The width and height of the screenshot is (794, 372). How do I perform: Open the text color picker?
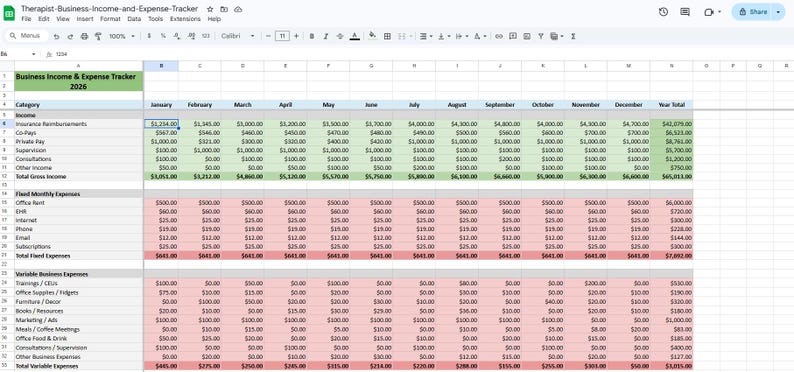tap(355, 36)
